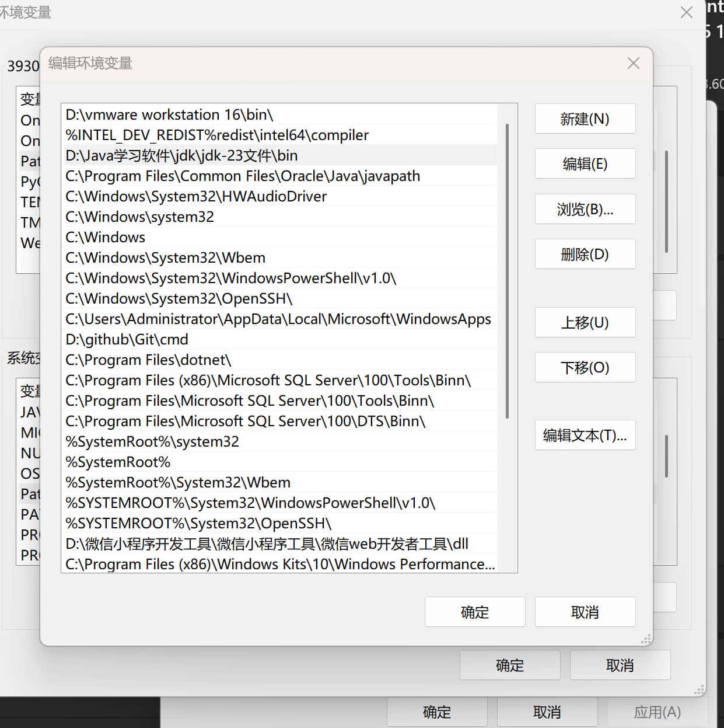The width and height of the screenshot is (724, 728).
Task: Confirm the edit dialog with 确定
Action: click(x=475, y=612)
